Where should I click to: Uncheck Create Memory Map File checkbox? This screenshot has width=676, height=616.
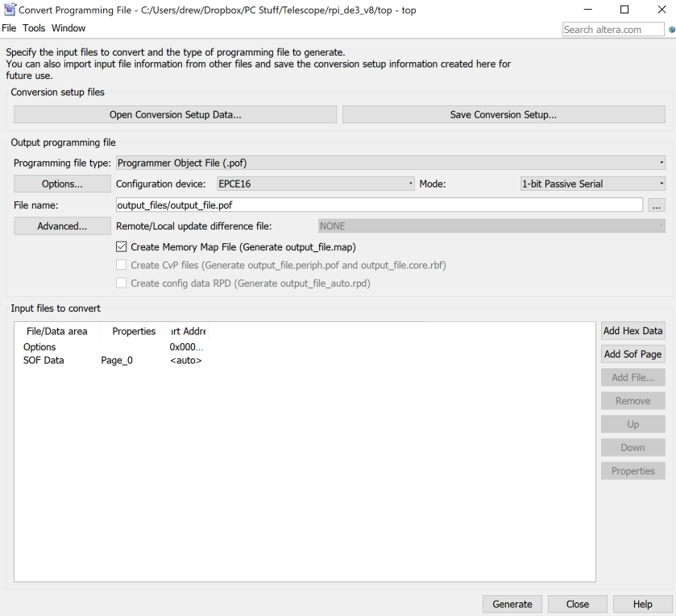coord(121,247)
